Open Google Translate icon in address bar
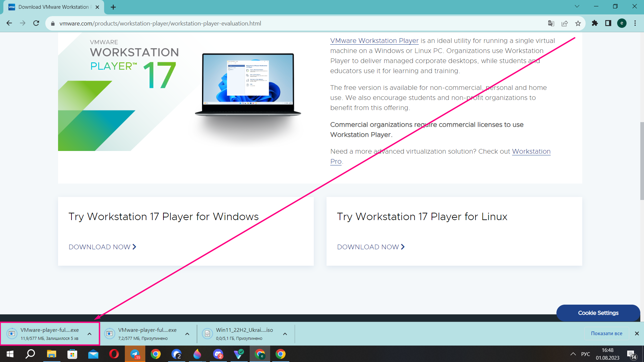Screen dimensions: 644x362 point(551,23)
